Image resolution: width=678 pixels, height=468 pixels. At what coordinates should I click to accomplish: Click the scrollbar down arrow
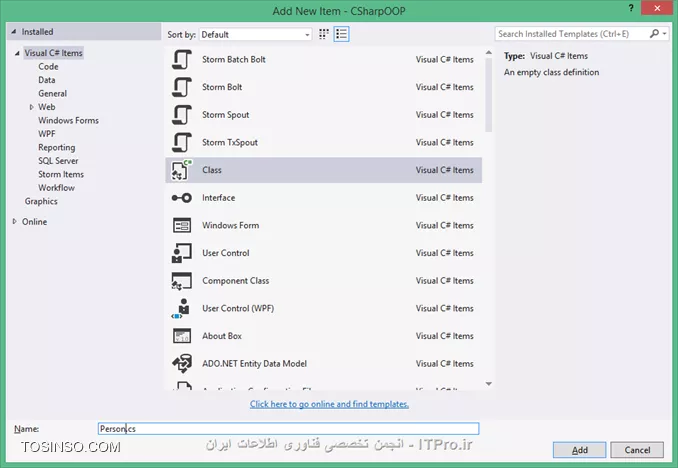pos(489,384)
